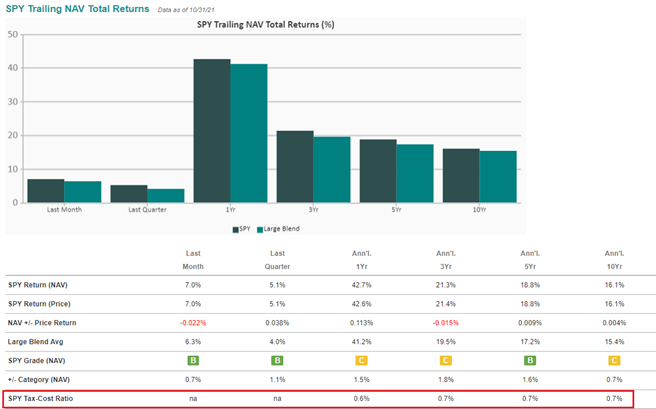The image size is (656, 409).
Task: Click the 19.5% Large Blend Avg value
Action: pos(446,342)
